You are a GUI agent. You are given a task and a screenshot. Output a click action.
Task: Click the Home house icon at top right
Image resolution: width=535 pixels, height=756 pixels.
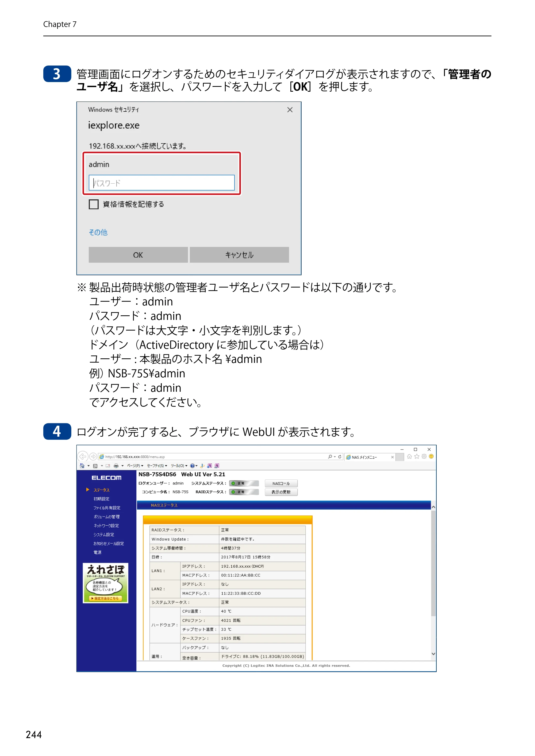410,456
